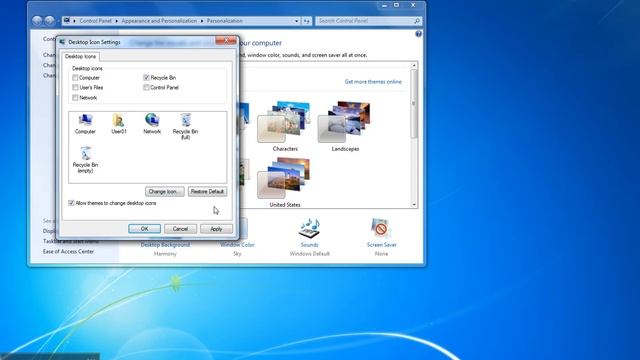640x360 pixels.
Task: Minimize the Personalization window
Action: 384,5
